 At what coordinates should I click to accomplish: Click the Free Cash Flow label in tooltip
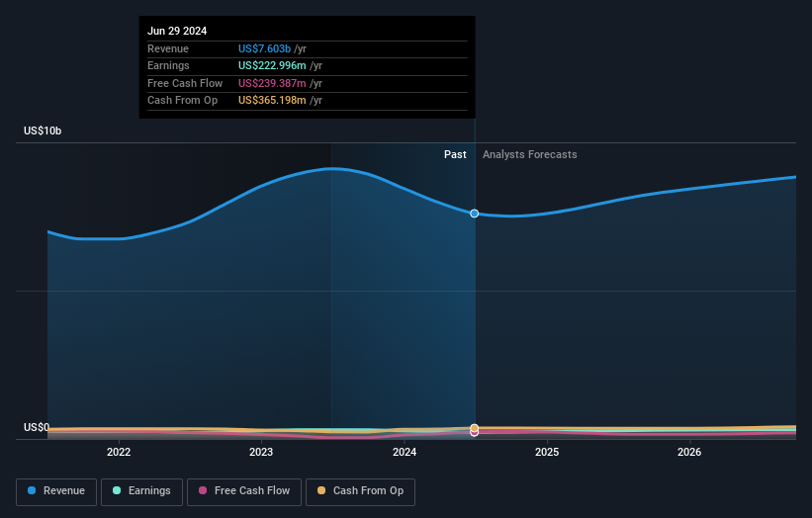click(185, 83)
